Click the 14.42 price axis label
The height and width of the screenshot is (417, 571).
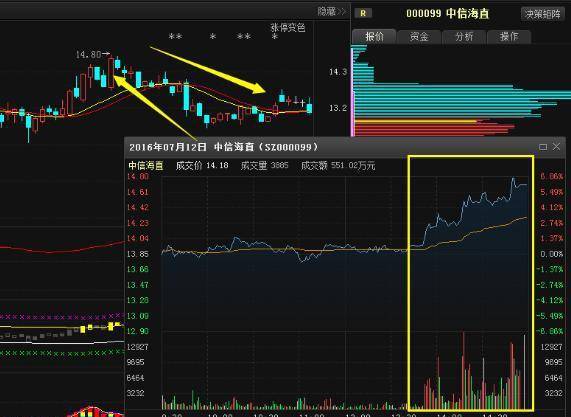(138, 208)
